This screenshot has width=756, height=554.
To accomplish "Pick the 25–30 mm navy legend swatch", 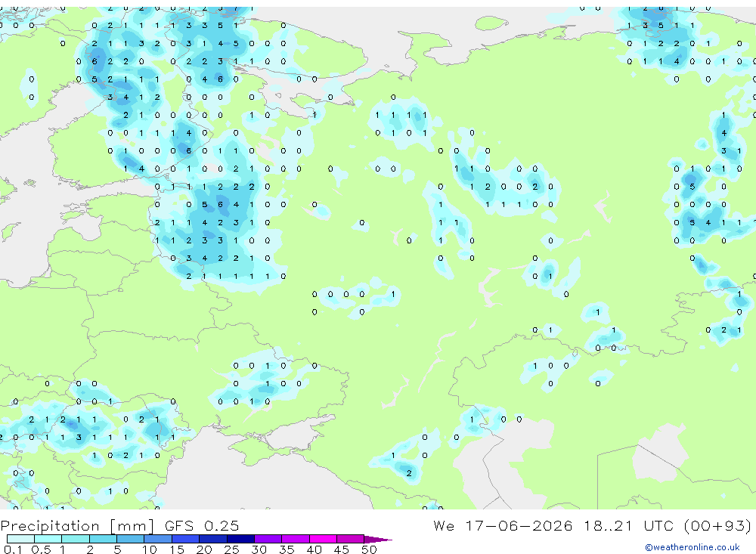I will pyautogui.click(x=240, y=539).
